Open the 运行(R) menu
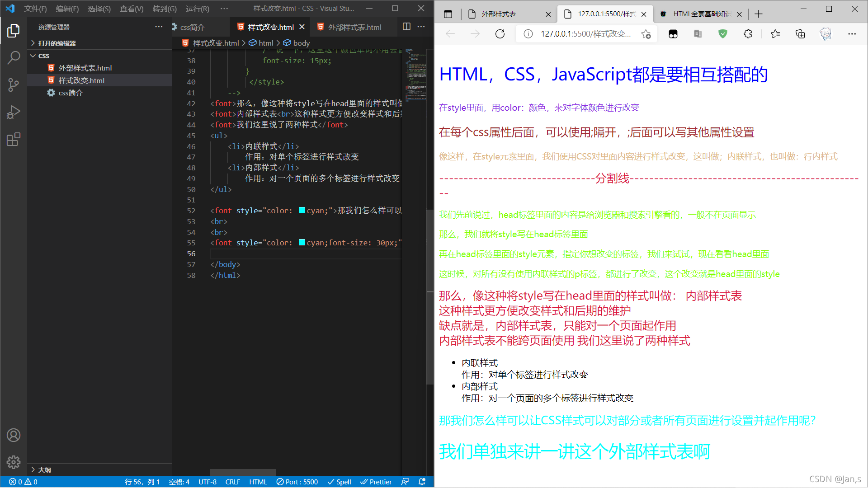This screenshot has height=488, width=868. point(197,9)
